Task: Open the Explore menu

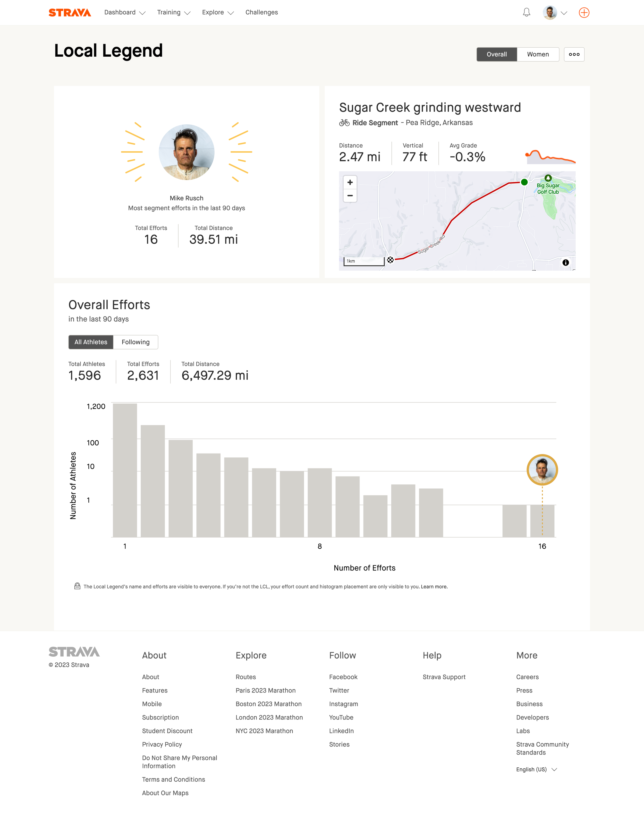Action: point(218,12)
